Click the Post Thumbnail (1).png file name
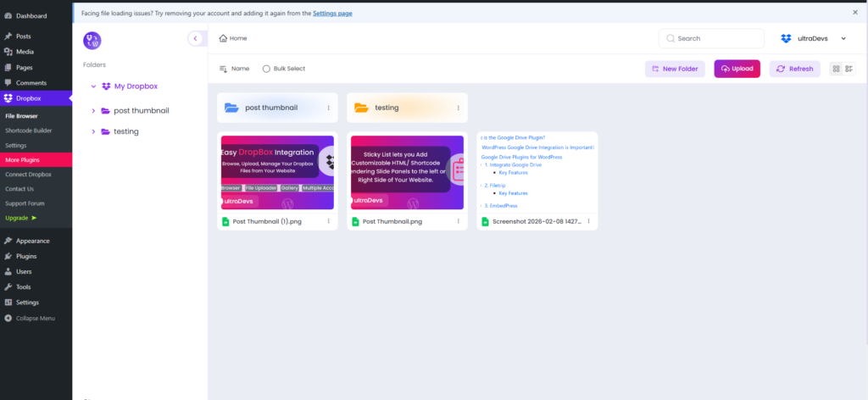Screen dimensions: 868x400 coord(267,221)
